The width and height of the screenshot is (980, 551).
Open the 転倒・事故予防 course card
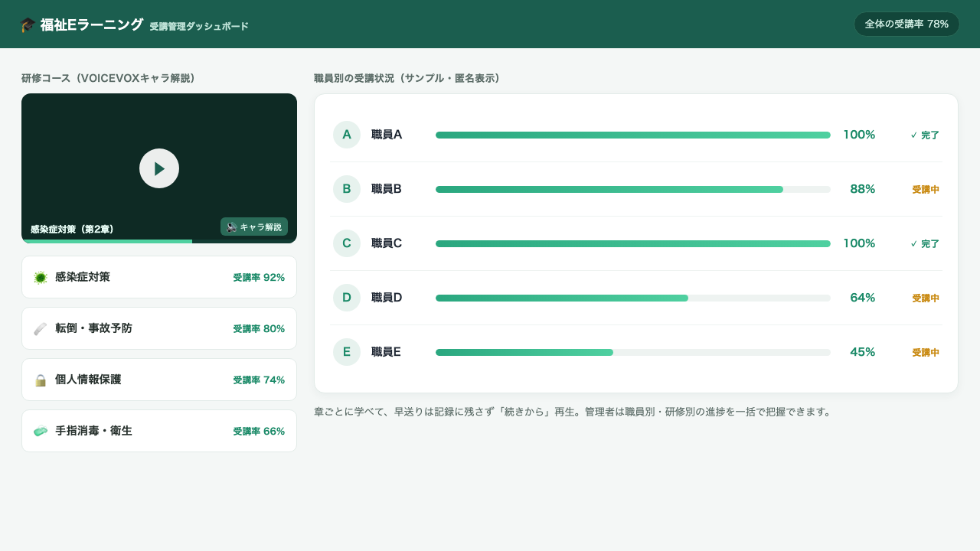(159, 328)
